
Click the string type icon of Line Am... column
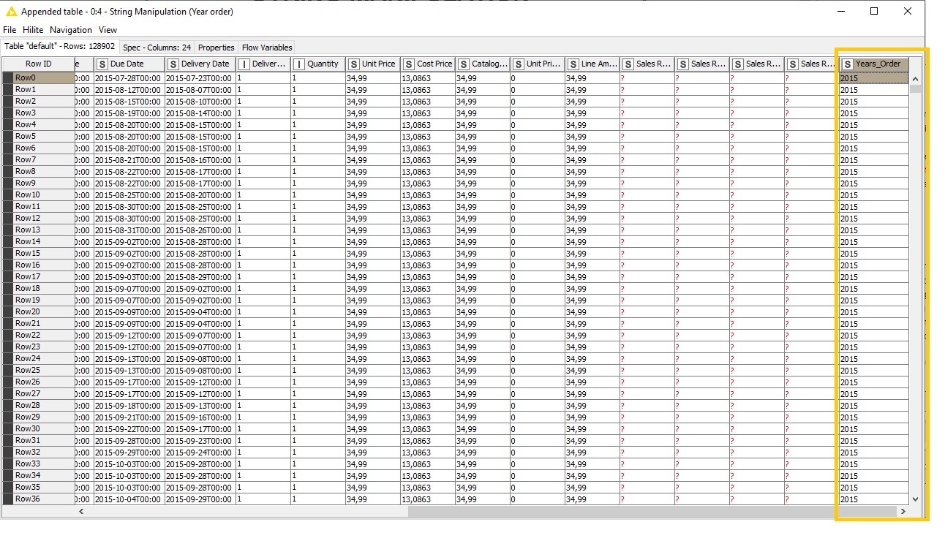click(573, 64)
